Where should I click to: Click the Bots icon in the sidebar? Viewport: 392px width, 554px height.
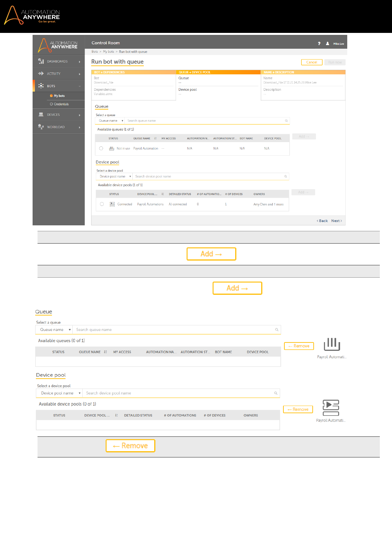41,86
